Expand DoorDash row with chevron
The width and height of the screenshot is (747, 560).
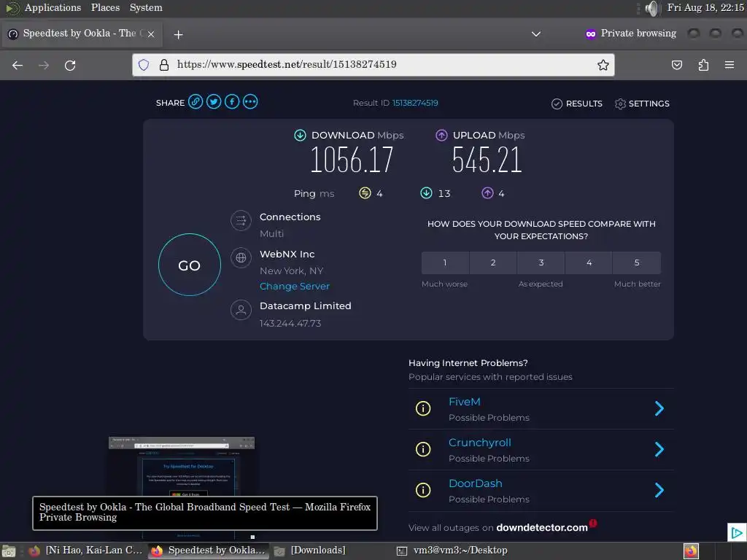point(659,490)
